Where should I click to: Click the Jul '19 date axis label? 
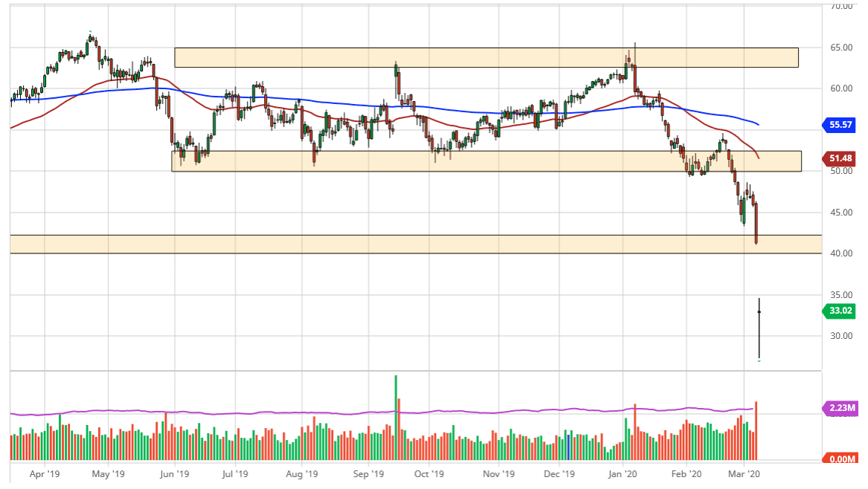(235, 474)
